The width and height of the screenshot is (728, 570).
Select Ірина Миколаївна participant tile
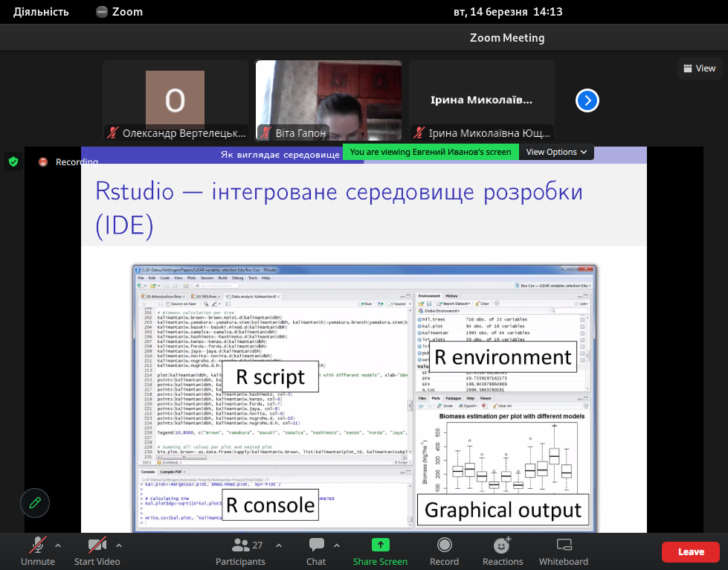[x=481, y=100]
